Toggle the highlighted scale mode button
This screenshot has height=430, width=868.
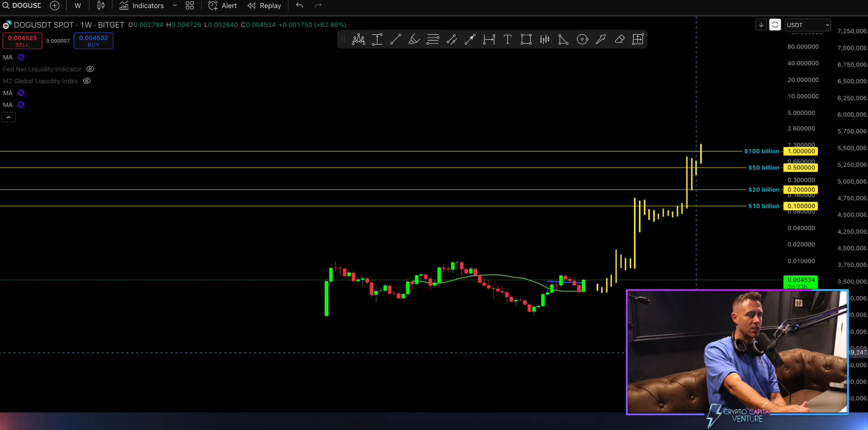(775, 25)
